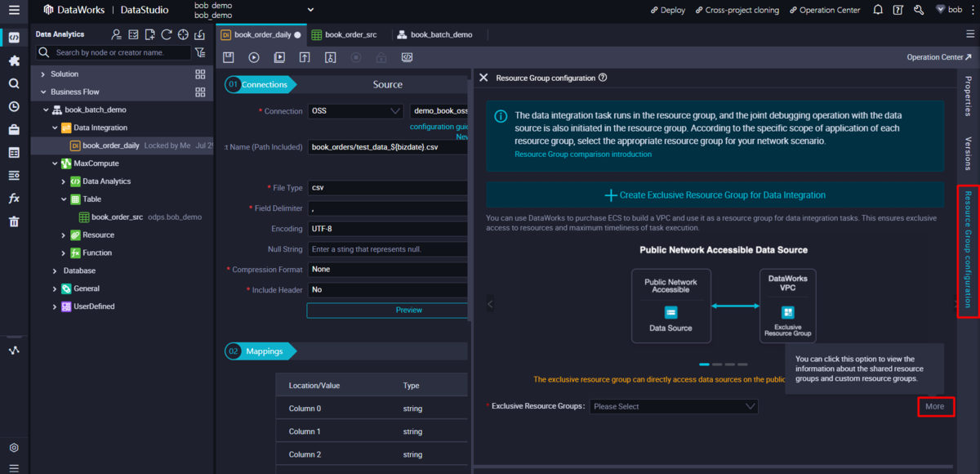Collapse the MaxCompute tree node
This screenshot has height=474, width=980.
(x=55, y=163)
